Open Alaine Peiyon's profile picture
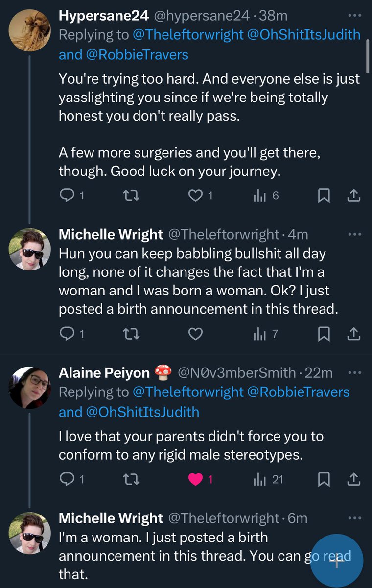372x588 pixels. click(30, 387)
